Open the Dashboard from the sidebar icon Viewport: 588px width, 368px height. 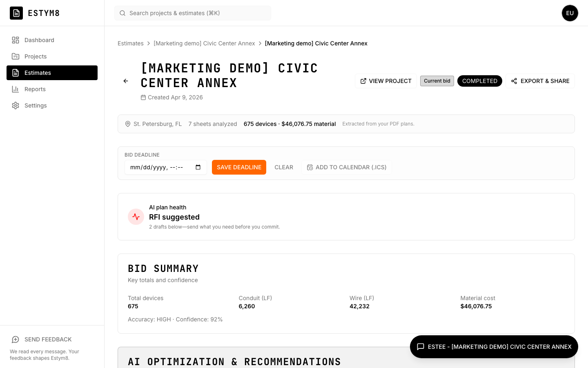16,40
